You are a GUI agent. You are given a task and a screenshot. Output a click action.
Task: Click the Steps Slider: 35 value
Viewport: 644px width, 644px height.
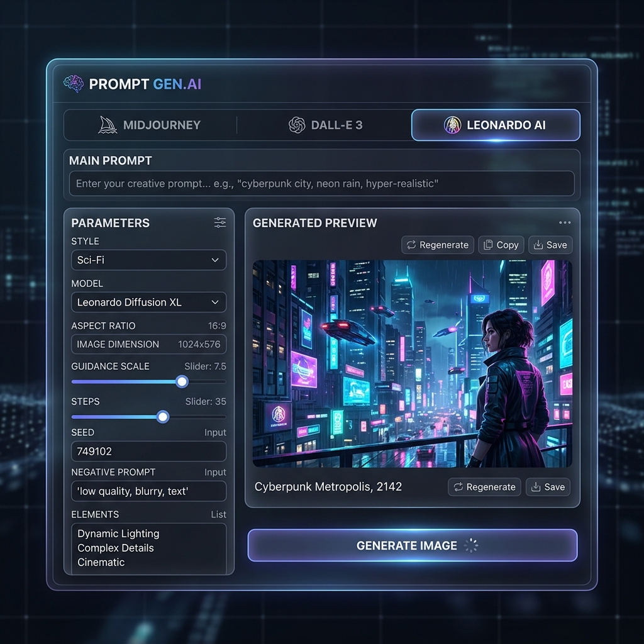pos(206,402)
